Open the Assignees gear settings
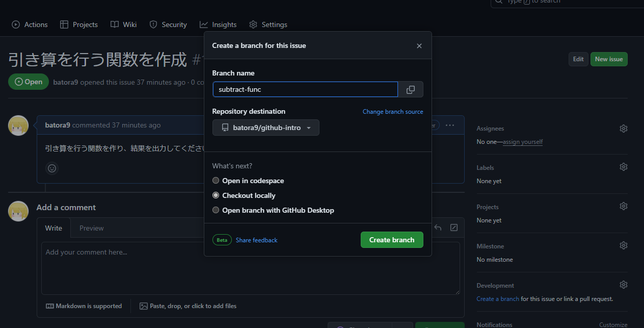Screen dimensions: 644x328 (x=623, y=129)
